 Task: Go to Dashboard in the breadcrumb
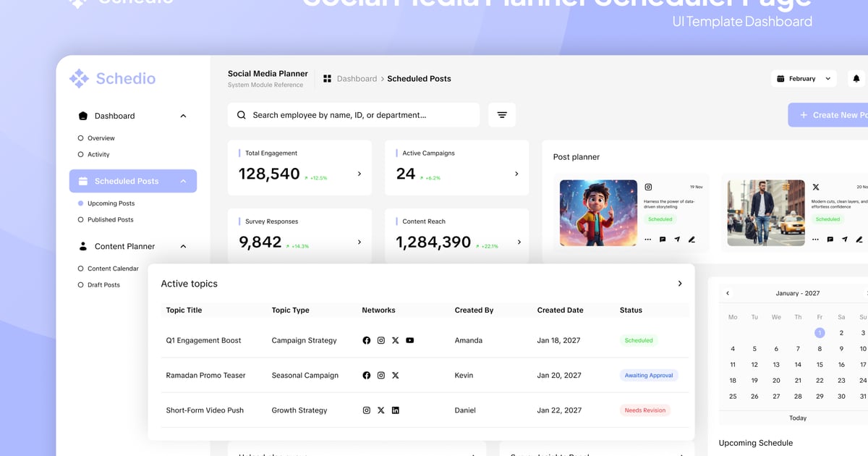click(357, 79)
